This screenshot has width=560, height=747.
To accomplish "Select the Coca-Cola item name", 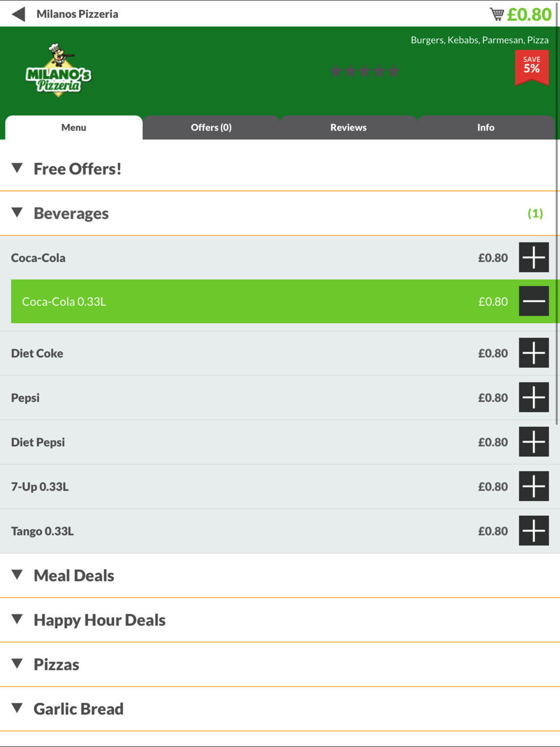I will click(x=38, y=258).
